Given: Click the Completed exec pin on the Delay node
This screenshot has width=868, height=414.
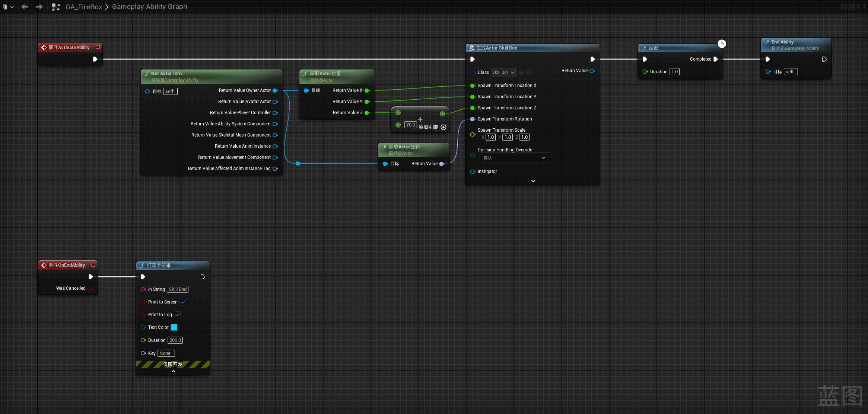Looking at the screenshot, I should point(716,59).
